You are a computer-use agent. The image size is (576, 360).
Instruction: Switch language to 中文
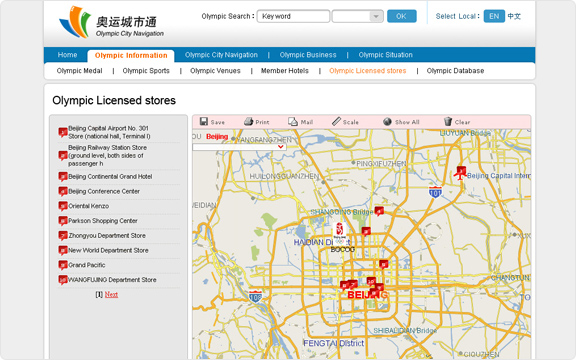[514, 16]
